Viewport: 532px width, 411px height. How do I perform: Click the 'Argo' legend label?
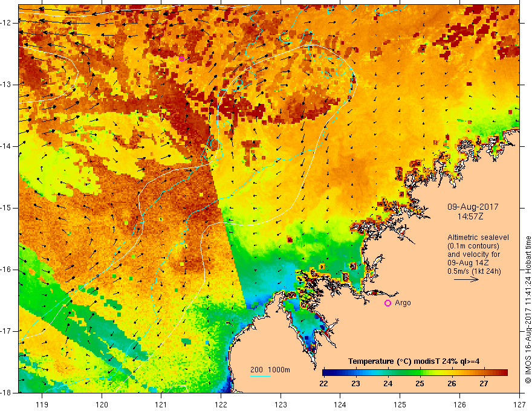403,303
